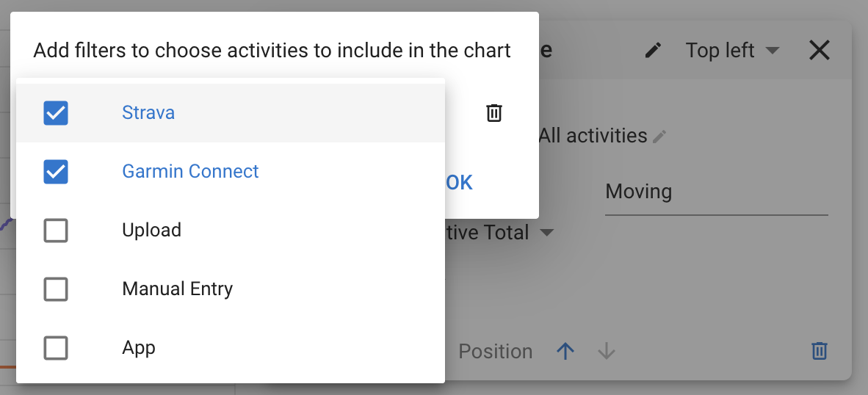Uncheck the Strava checkbox
Screen dimensions: 868x395
coord(56,113)
